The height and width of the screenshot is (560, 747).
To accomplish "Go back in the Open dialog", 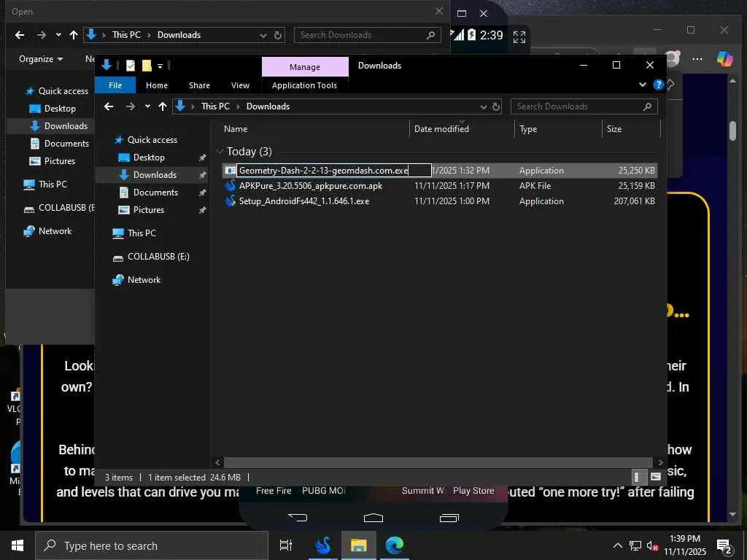I will coord(20,35).
